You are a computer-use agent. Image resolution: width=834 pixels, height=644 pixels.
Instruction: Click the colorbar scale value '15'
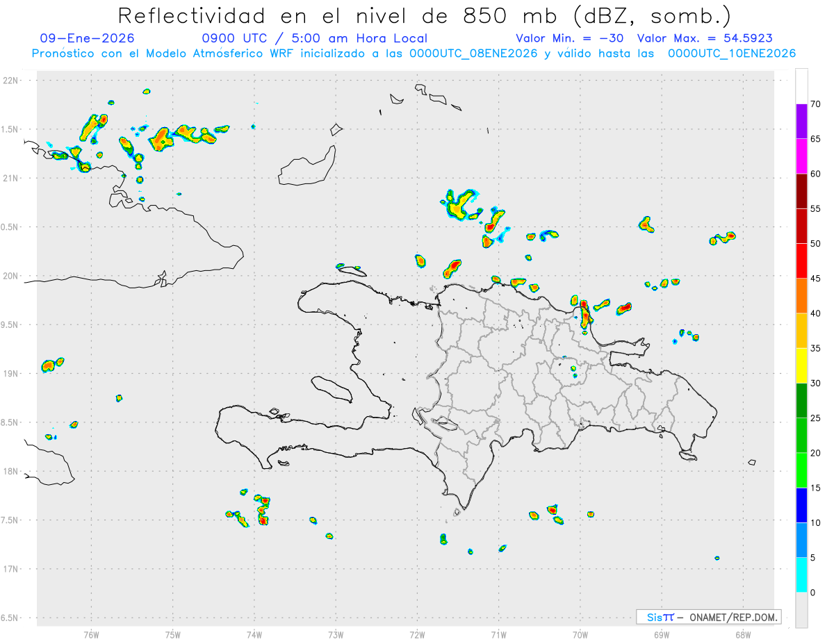pyautogui.click(x=815, y=488)
